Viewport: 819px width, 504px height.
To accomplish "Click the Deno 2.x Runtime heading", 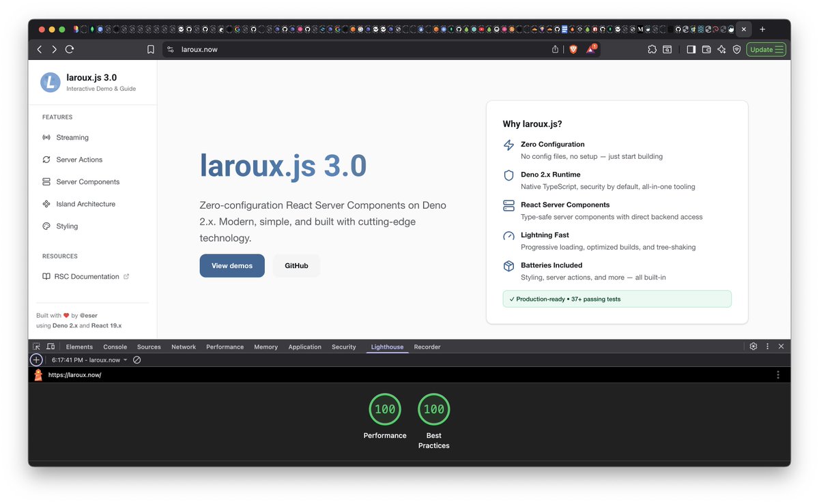I will 551,174.
